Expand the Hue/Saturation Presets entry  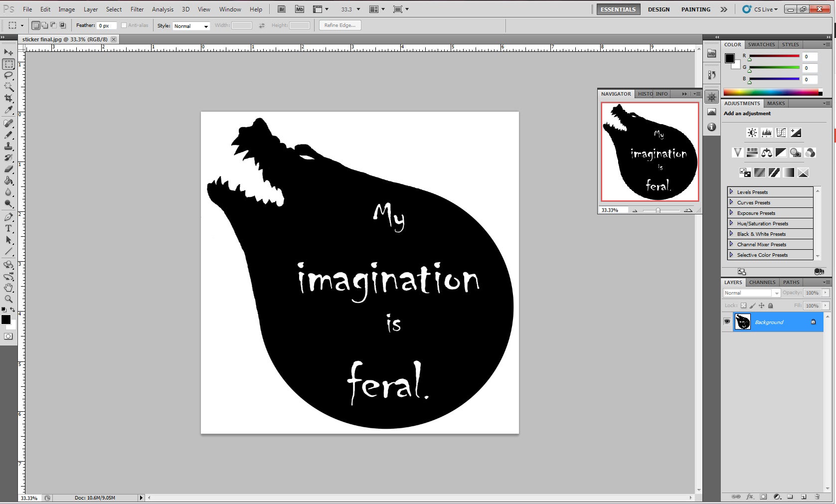731,223
